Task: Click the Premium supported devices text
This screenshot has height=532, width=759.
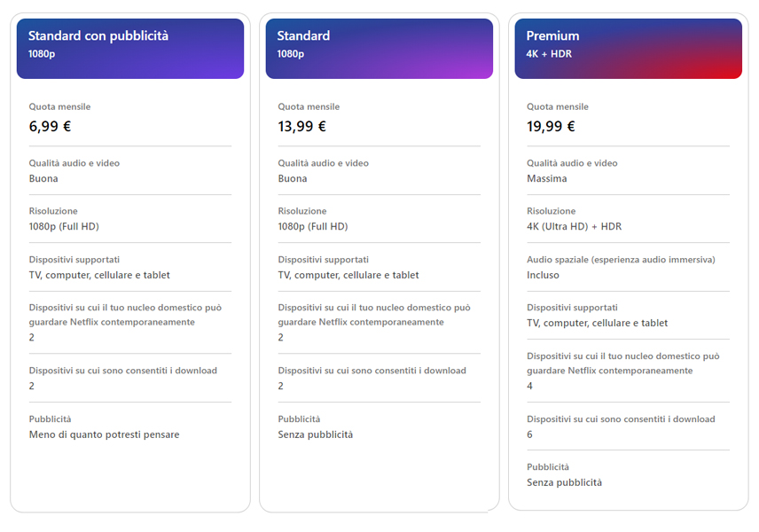Action: click(x=598, y=323)
